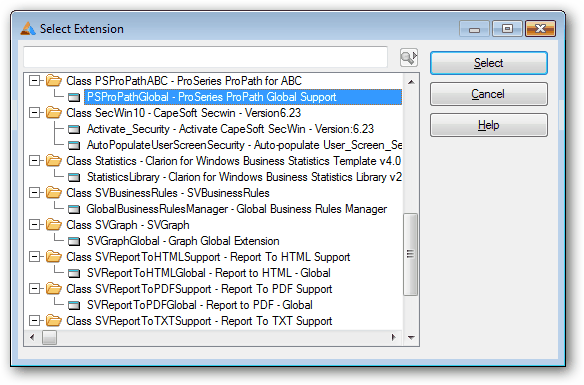Click the folder icon for Class SVReportToPDFSupport
This screenshot has width=584, height=385.
[x=54, y=289]
